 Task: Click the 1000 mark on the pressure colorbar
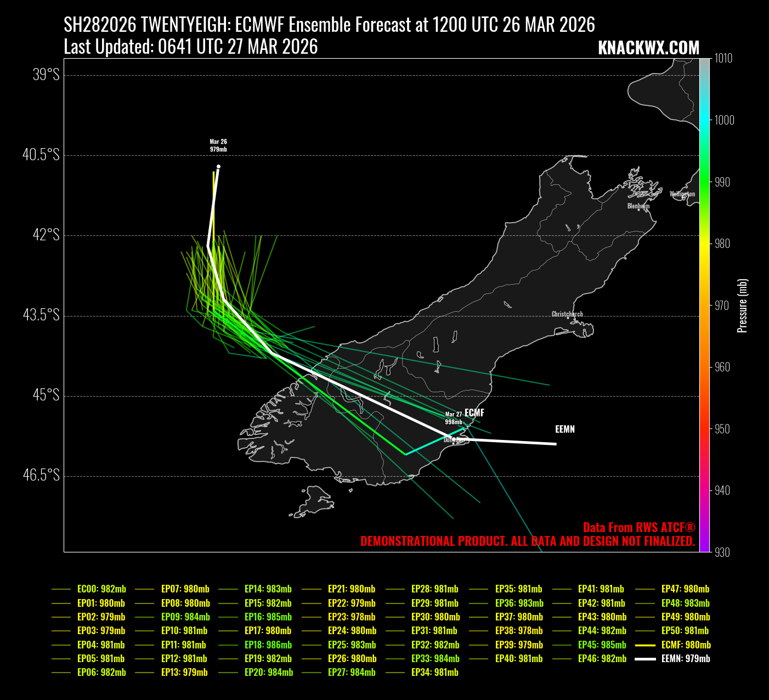click(725, 120)
